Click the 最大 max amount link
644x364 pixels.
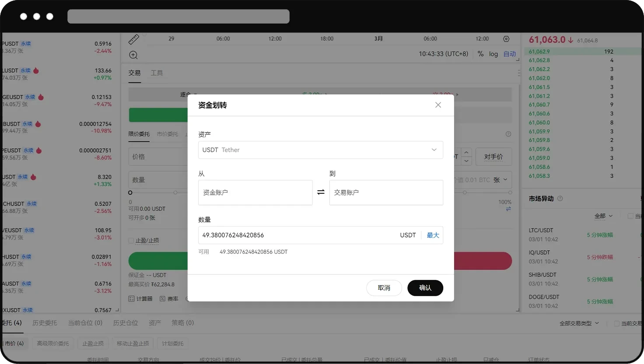432,235
